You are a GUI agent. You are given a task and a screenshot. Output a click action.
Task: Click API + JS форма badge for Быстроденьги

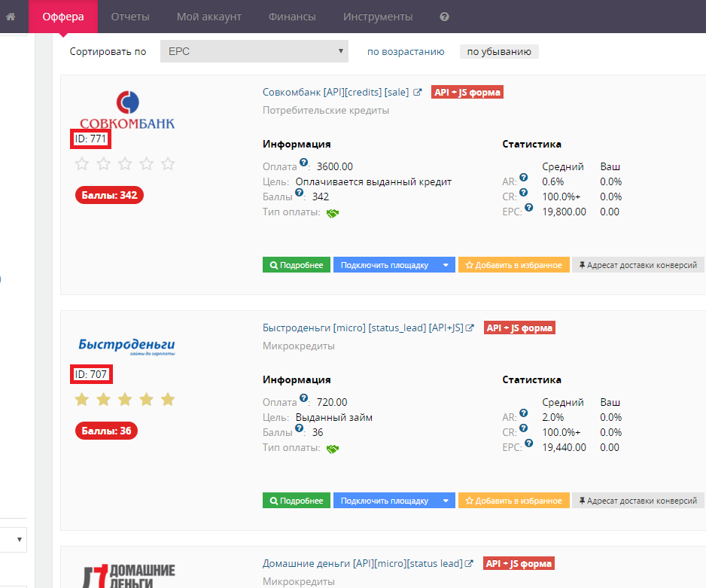519,328
